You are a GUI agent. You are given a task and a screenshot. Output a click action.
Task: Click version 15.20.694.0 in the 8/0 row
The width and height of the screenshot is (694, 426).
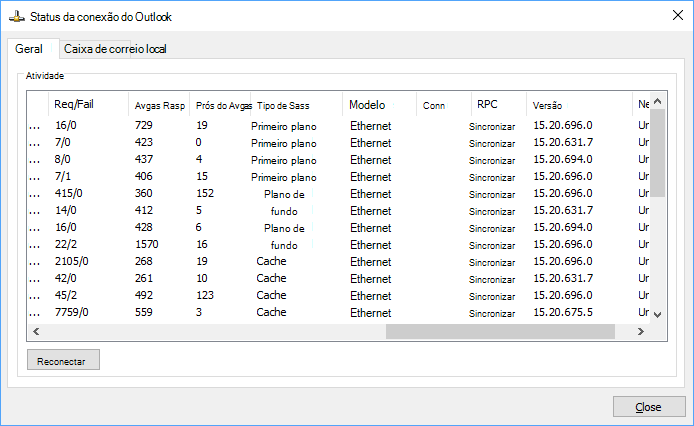click(563, 159)
